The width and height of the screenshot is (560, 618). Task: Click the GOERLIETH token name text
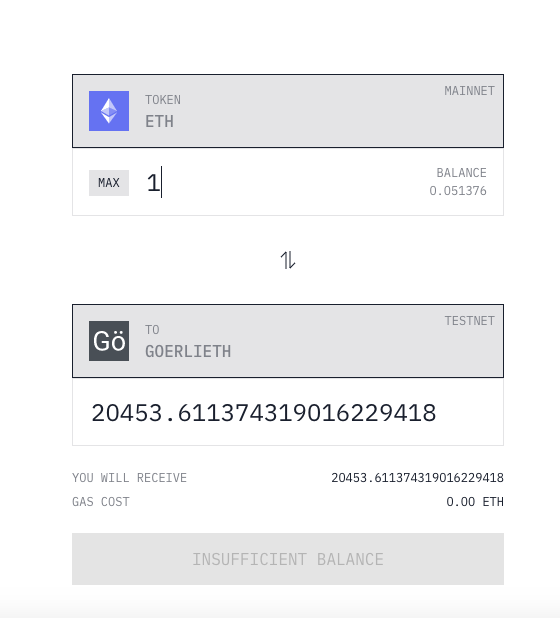[x=188, y=352]
